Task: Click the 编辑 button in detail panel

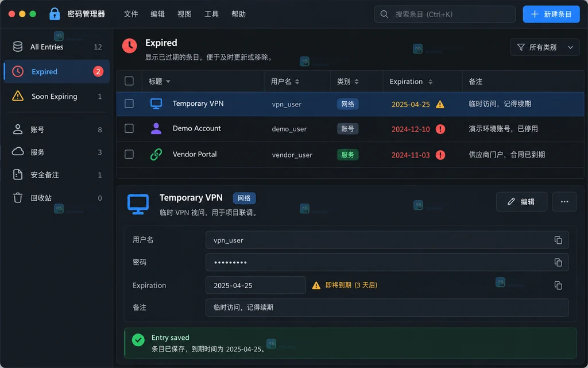Action: pos(521,202)
